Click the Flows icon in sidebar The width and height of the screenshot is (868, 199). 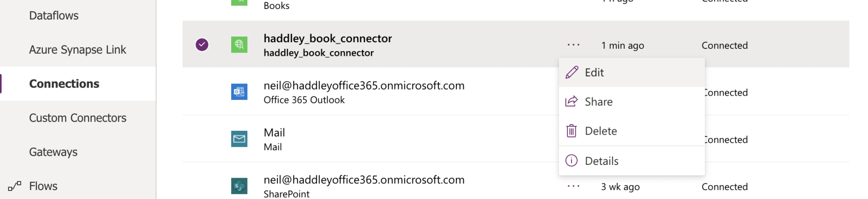pos(15,186)
